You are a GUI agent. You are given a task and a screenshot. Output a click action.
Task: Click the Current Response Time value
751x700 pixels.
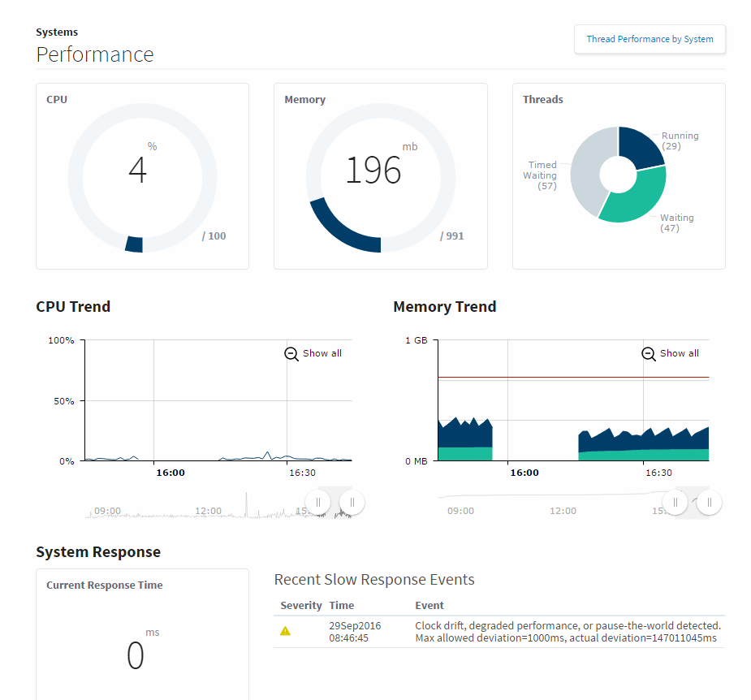tap(136, 655)
